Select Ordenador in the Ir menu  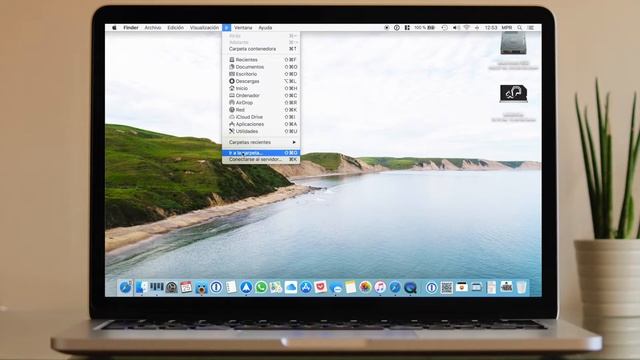pyautogui.click(x=261, y=96)
